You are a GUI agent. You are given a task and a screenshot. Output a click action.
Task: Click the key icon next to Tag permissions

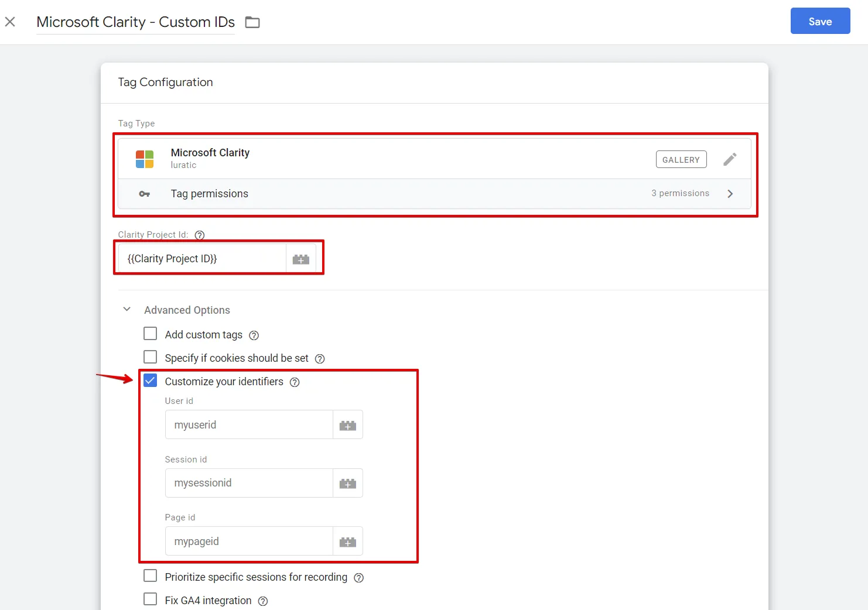144,194
